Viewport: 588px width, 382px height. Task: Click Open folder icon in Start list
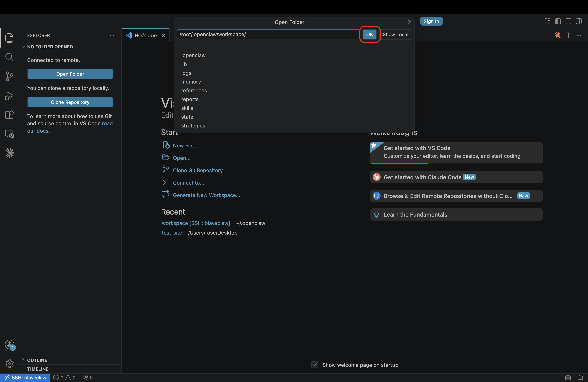[x=166, y=157]
